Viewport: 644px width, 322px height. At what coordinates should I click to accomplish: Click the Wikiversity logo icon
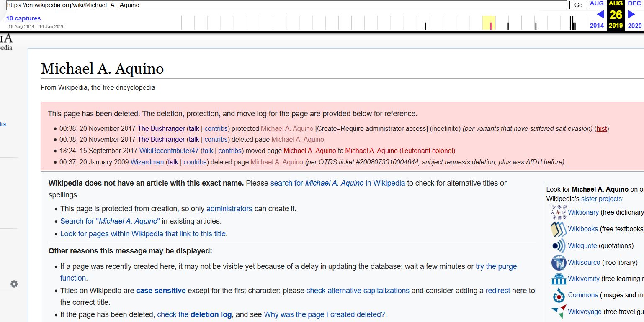tap(559, 279)
